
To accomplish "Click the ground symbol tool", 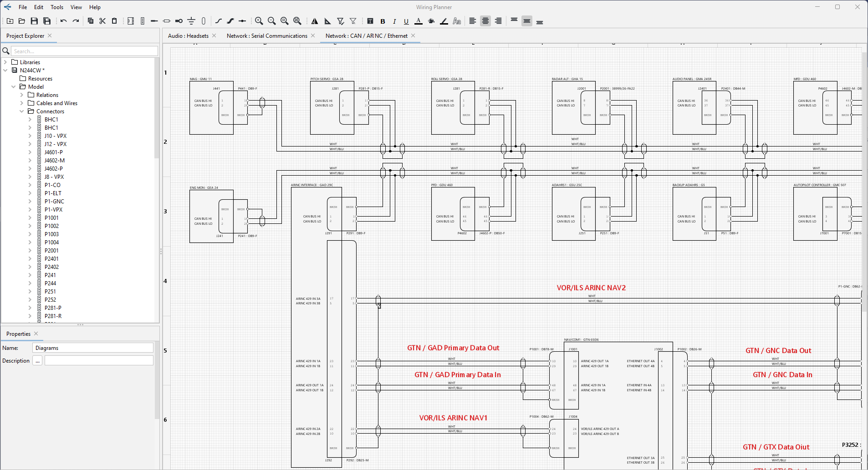I will 191,21.
